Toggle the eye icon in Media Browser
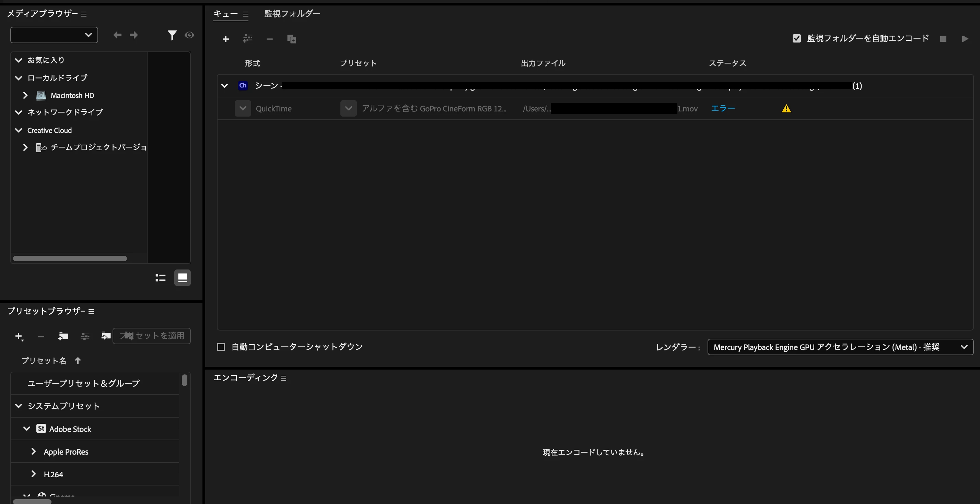The width and height of the screenshot is (980, 504). click(189, 35)
